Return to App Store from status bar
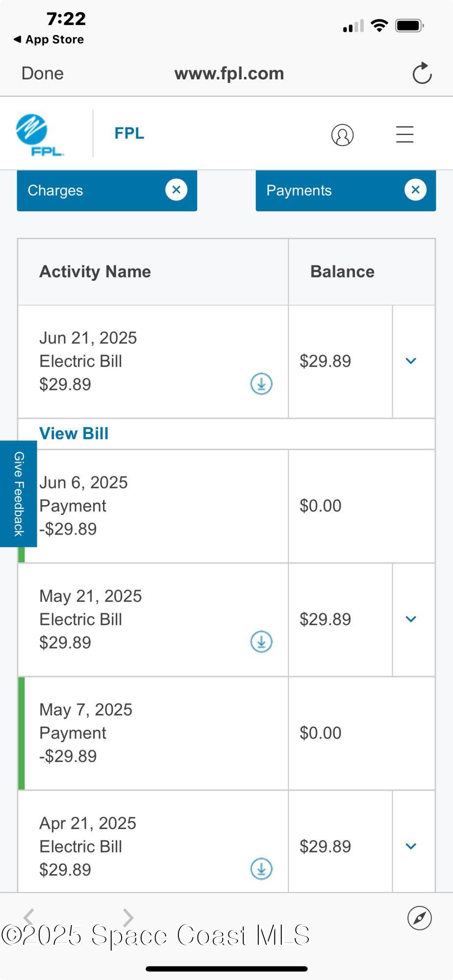The image size is (453, 980). coord(49,40)
